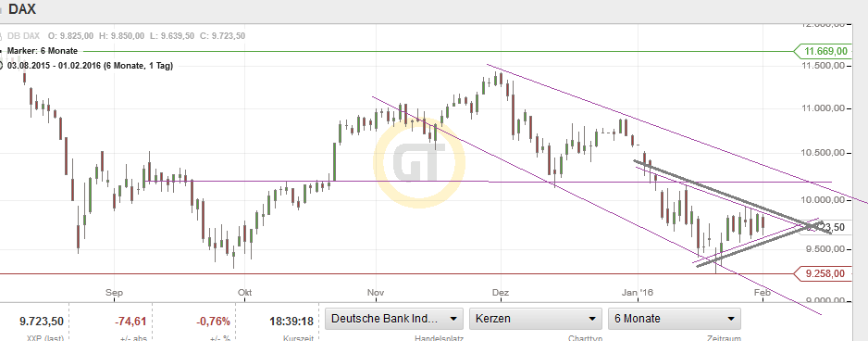
Task: Click the Jan '16 label on the time axis
Action: pos(639,292)
